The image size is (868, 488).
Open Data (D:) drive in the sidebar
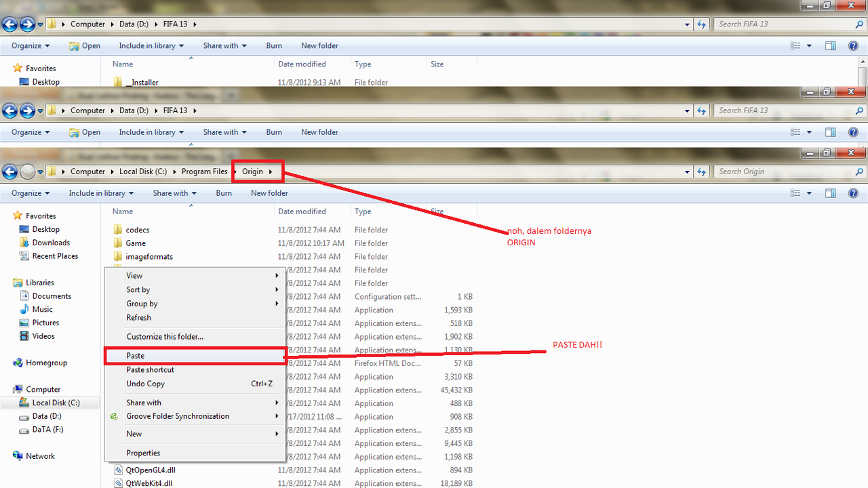[47, 416]
